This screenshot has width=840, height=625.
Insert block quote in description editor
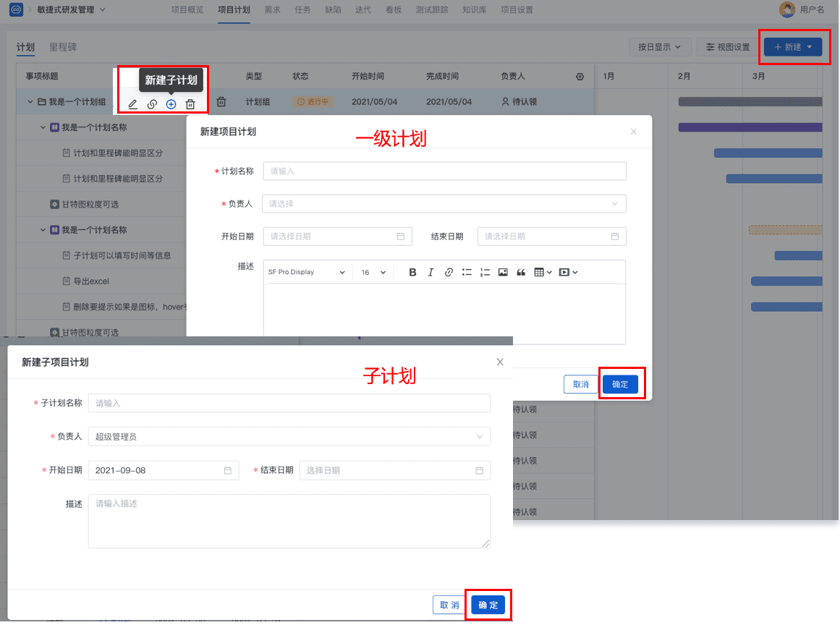coord(521,272)
